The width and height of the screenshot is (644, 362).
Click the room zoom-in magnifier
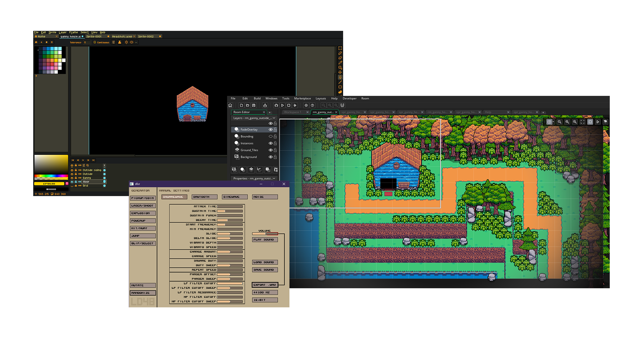575,122
